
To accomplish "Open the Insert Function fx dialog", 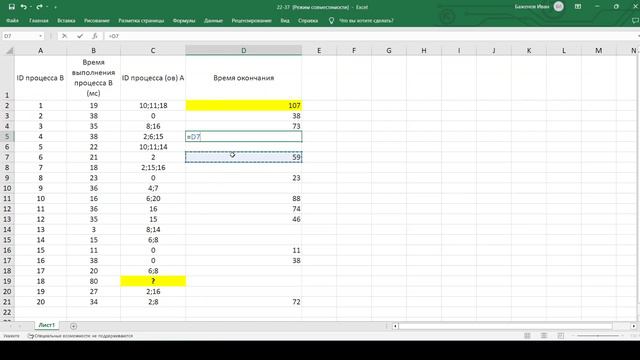I will pos(95,36).
